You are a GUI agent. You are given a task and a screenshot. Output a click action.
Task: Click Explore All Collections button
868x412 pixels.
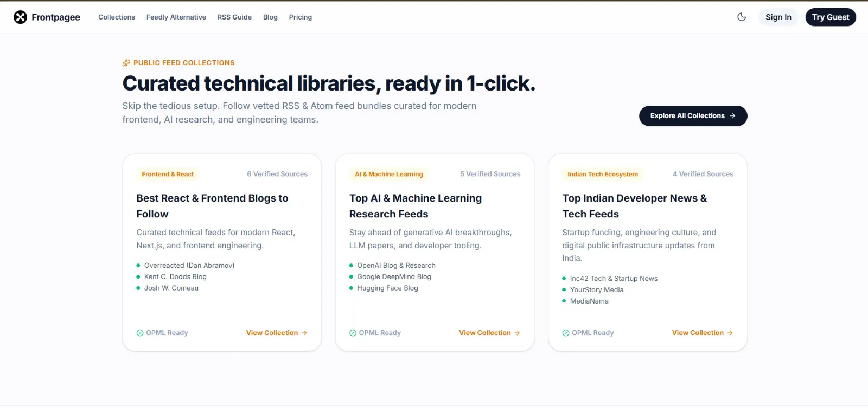pos(693,116)
